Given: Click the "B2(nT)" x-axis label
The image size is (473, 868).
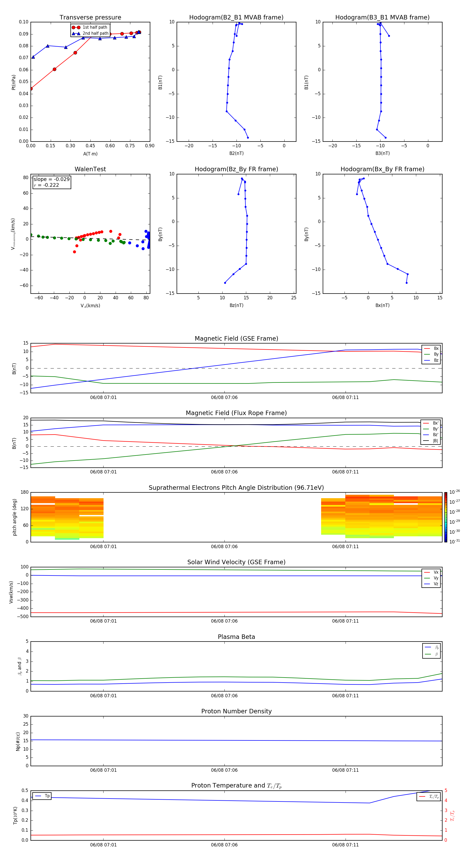Looking at the screenshot, I should pos(236,153).
